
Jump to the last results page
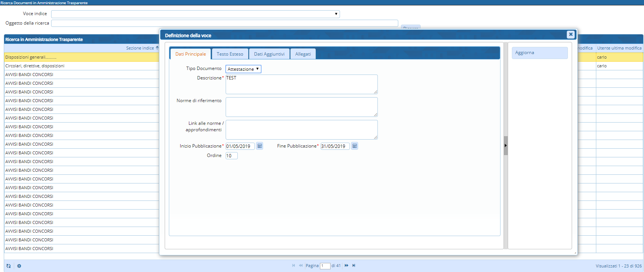click(x=354, y=266)
